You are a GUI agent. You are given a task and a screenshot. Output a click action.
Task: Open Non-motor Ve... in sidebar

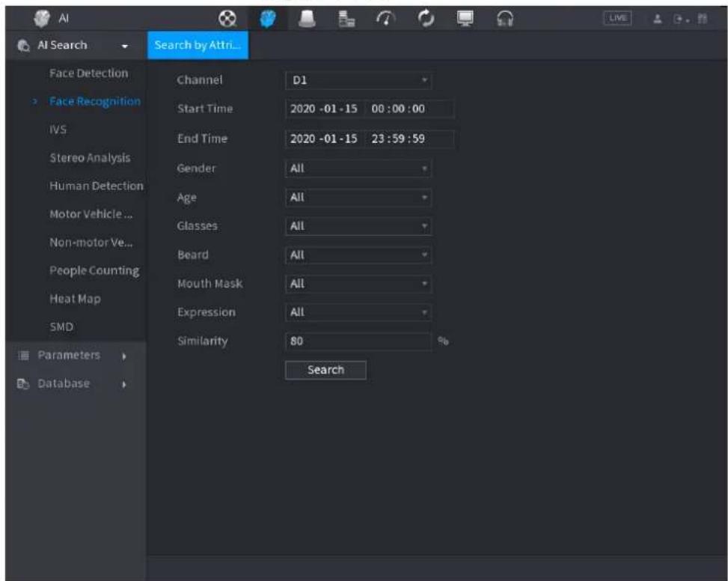pyautogui.click(x=91, y=243)
